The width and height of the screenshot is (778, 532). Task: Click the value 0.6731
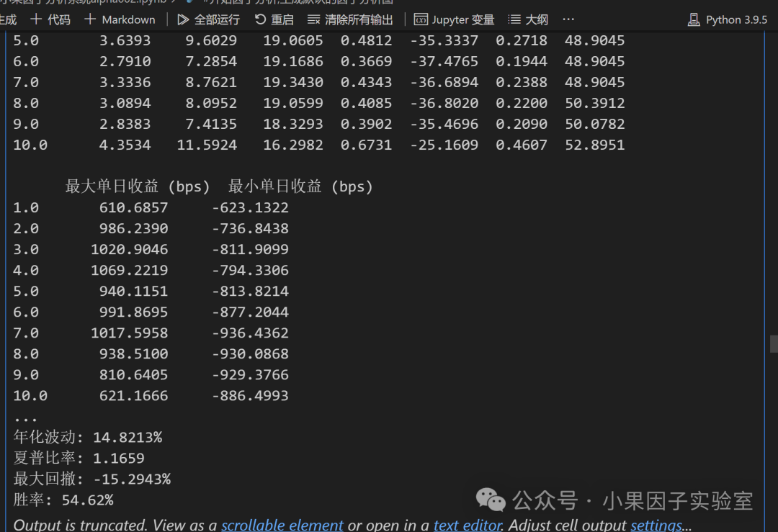click(366, 145)
